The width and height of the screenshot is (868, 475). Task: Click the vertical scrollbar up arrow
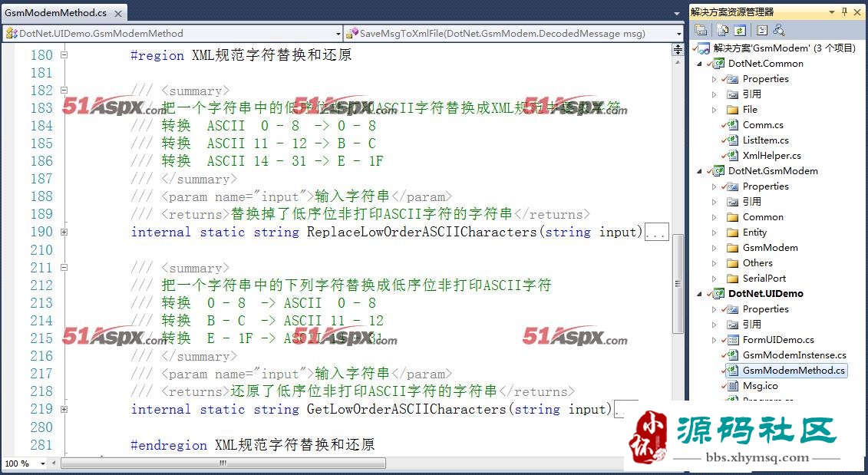(678, 63)
